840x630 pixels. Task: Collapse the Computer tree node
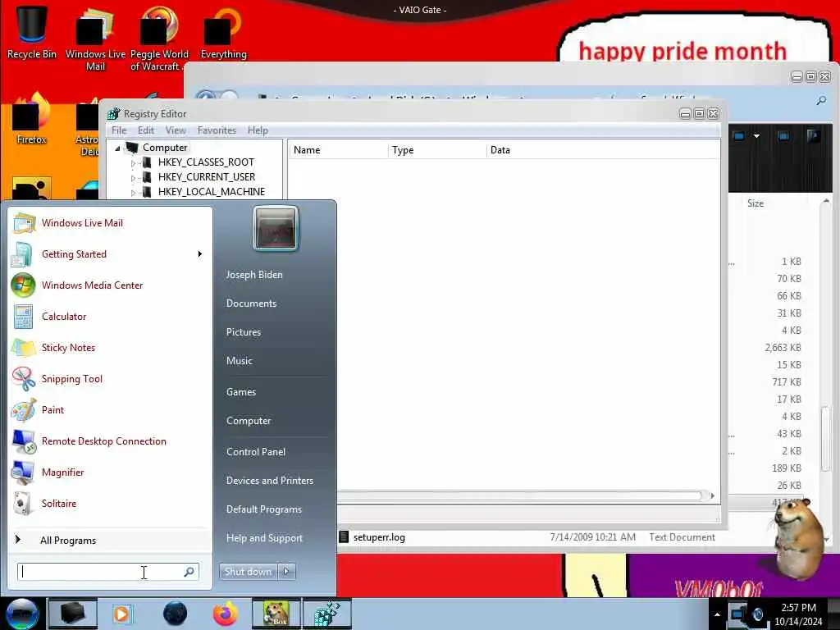117,148
